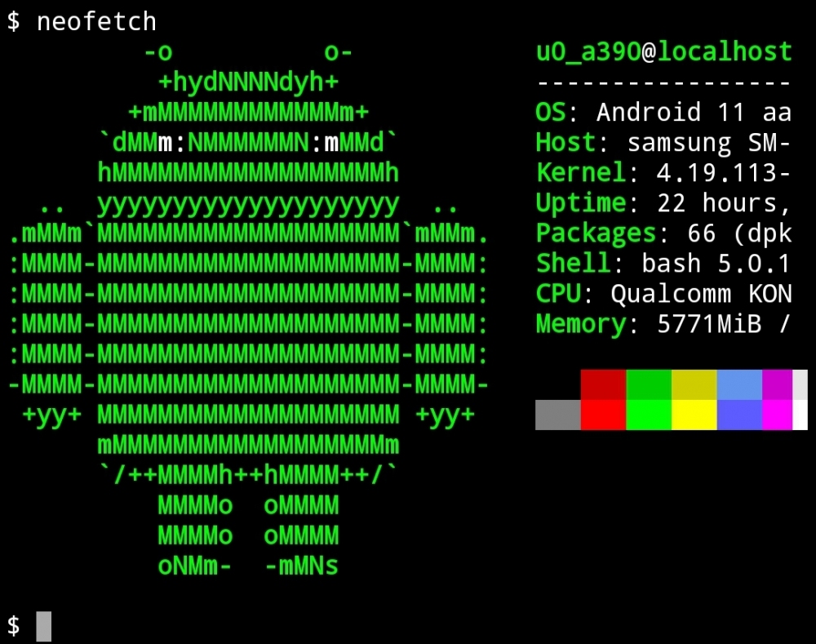Click the gray color block

pos(558,415)
